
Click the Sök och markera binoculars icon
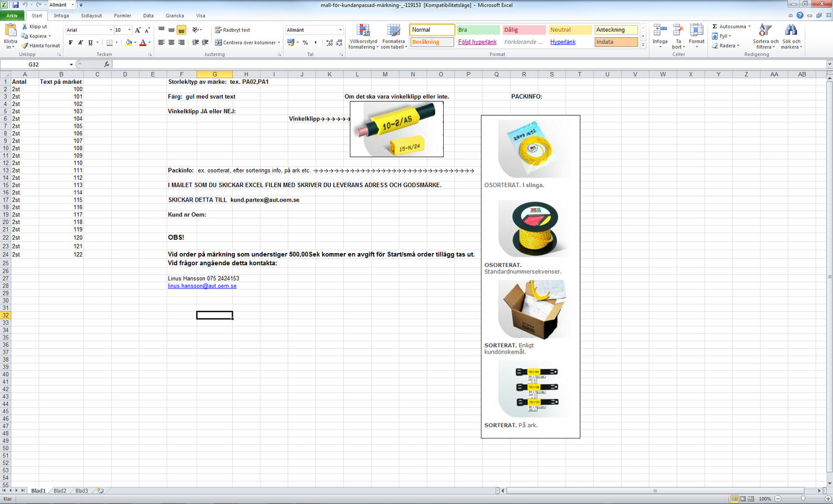click(791, 31)
